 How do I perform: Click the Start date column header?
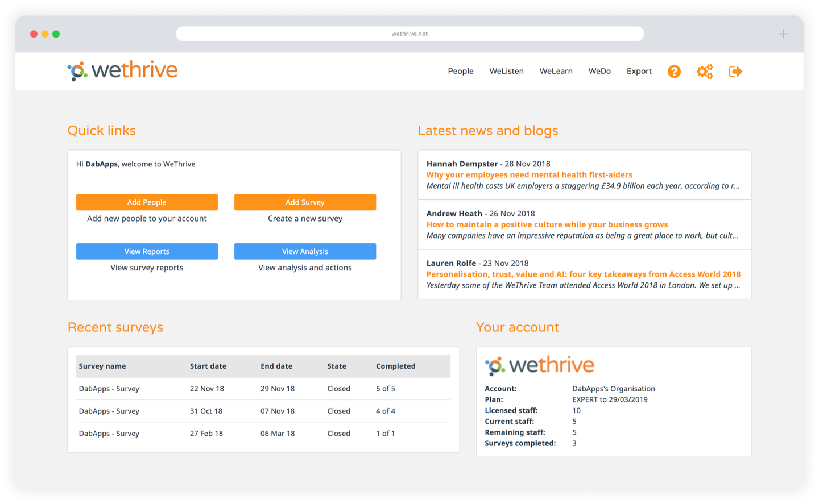point(208,366)
